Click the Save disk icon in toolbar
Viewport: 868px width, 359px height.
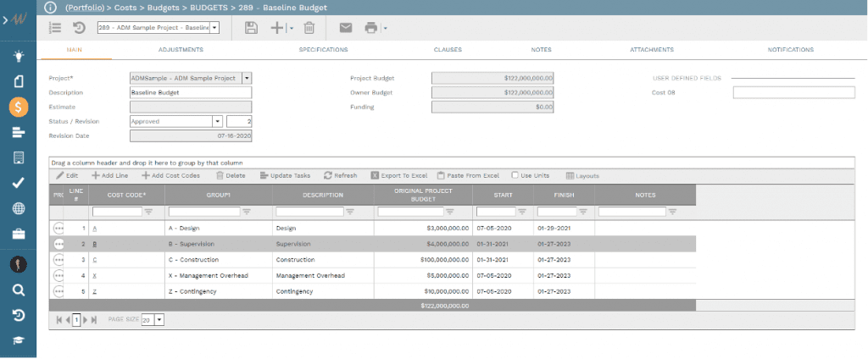pyautogui.click(x=251, y=28)
